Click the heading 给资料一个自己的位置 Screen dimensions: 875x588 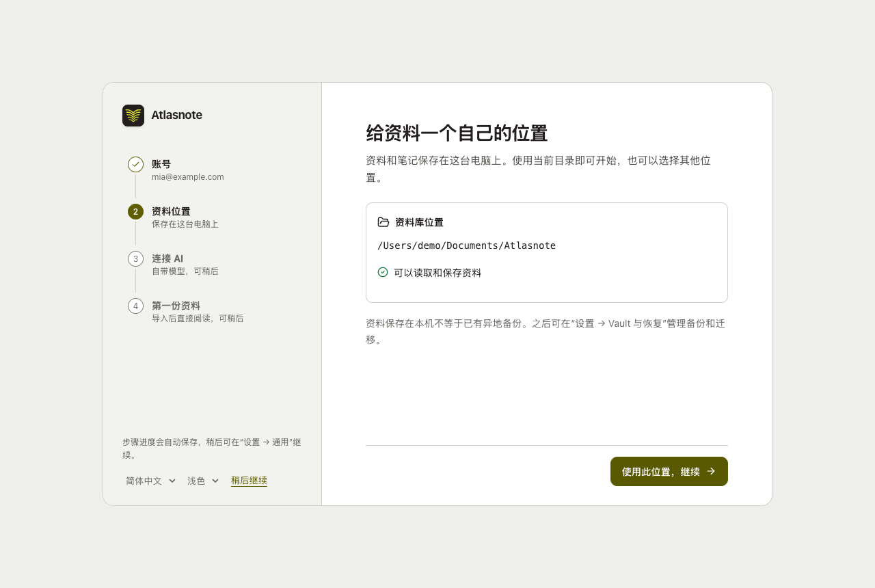coord(457,133)
